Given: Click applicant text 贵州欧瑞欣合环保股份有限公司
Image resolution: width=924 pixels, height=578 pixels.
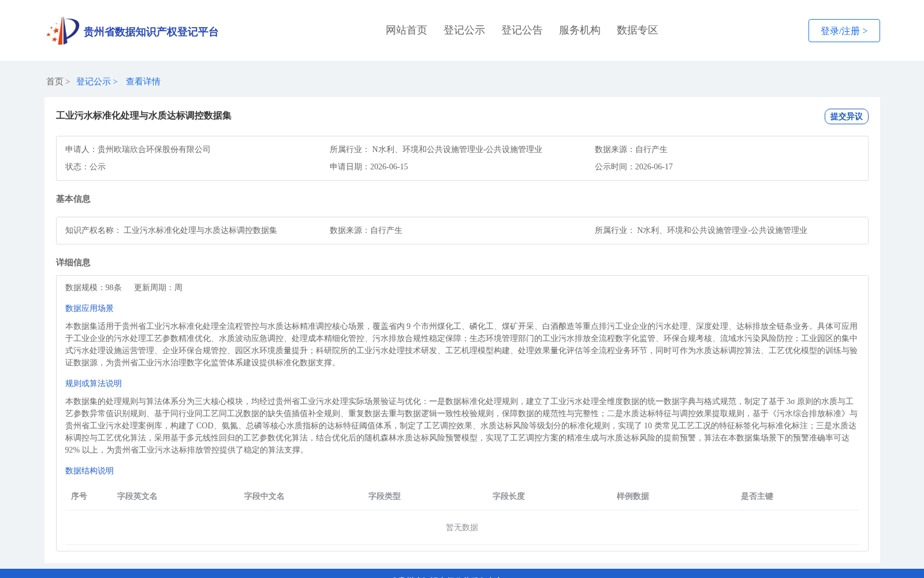Looking at the screenshot, I should click(154, 149).
